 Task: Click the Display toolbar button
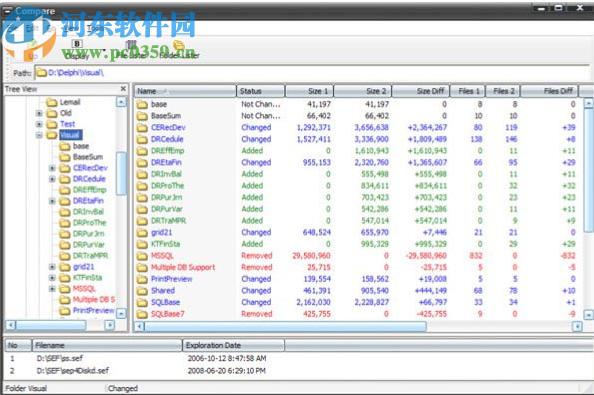click(77, 50)
